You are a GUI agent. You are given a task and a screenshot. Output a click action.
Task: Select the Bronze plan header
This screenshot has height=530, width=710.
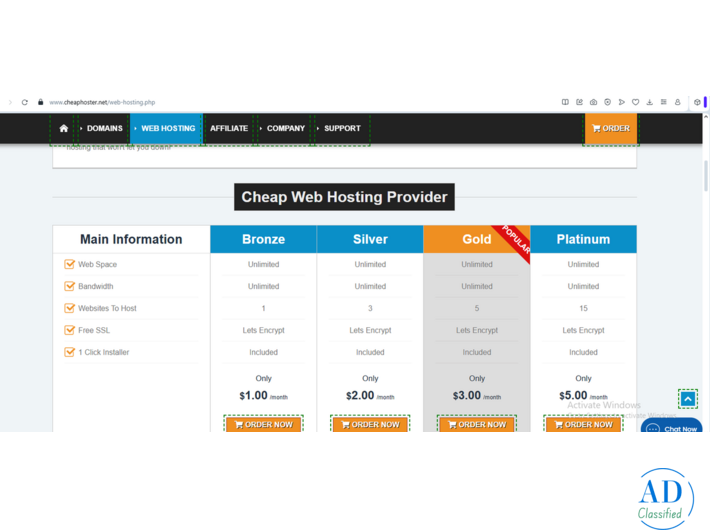pyautogui.click(x=264, y=239)
